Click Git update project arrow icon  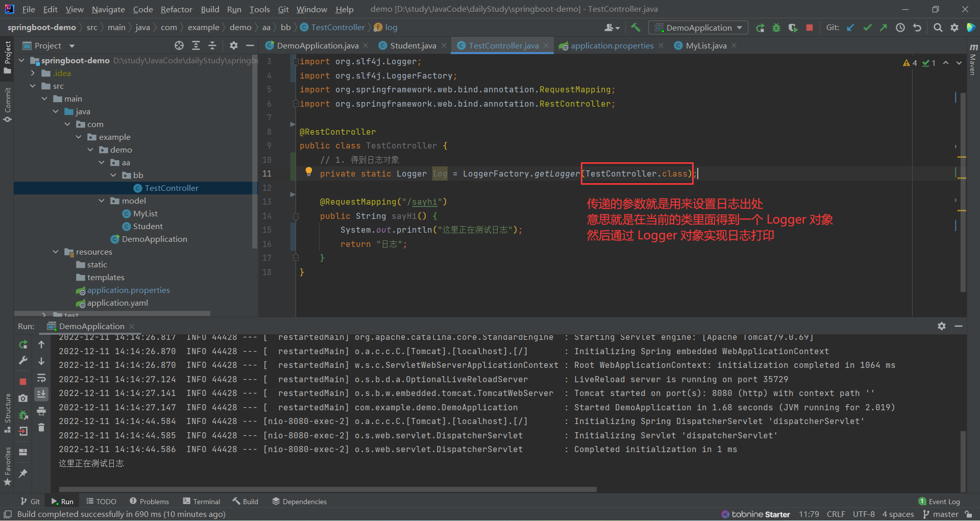click(x=850, y=28)
